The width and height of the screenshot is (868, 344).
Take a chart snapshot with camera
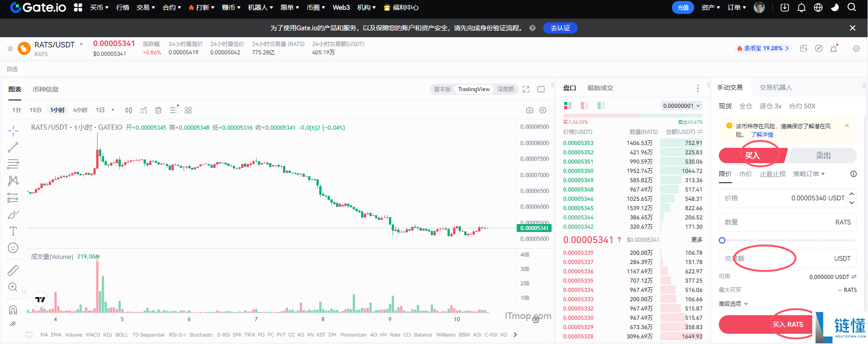530,110
